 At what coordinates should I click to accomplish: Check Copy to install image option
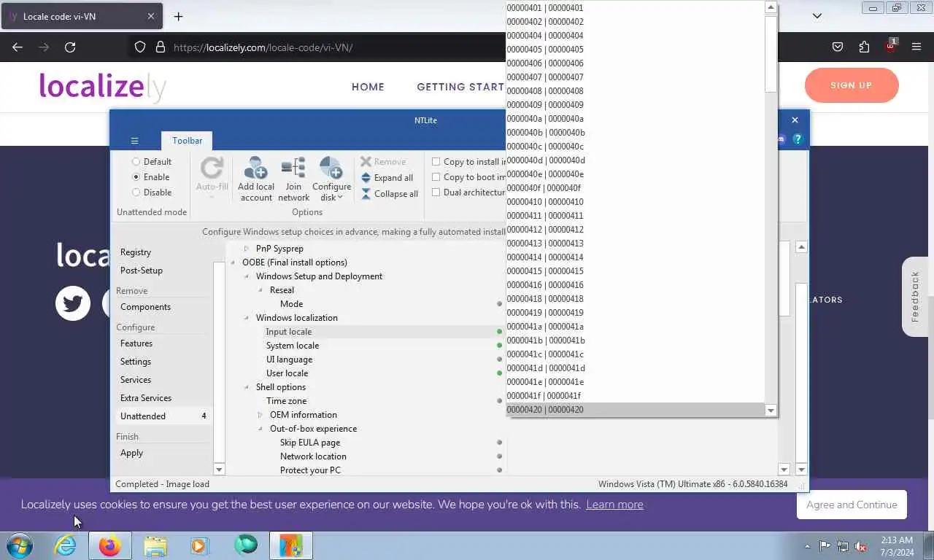436,162
